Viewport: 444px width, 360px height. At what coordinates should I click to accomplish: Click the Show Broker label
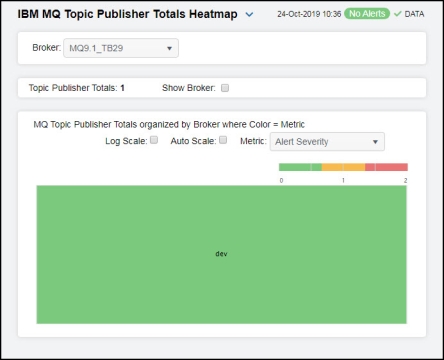click(189, 88)
